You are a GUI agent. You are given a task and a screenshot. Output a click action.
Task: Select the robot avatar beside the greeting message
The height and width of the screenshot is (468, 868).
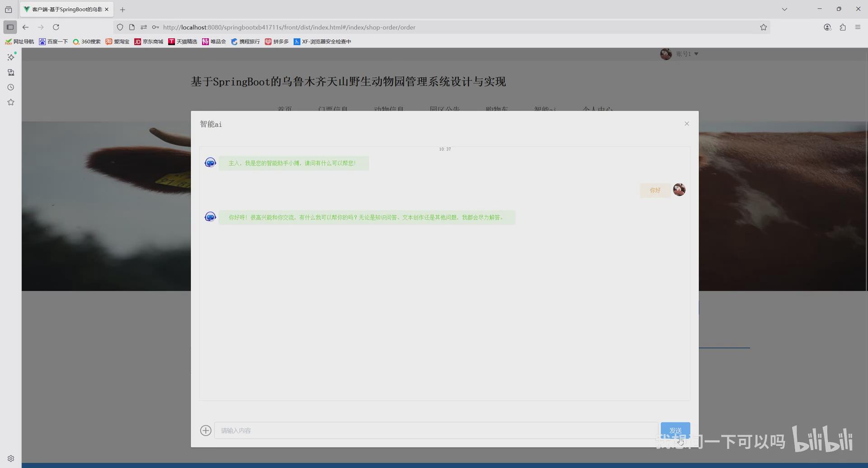pos(210,162)
